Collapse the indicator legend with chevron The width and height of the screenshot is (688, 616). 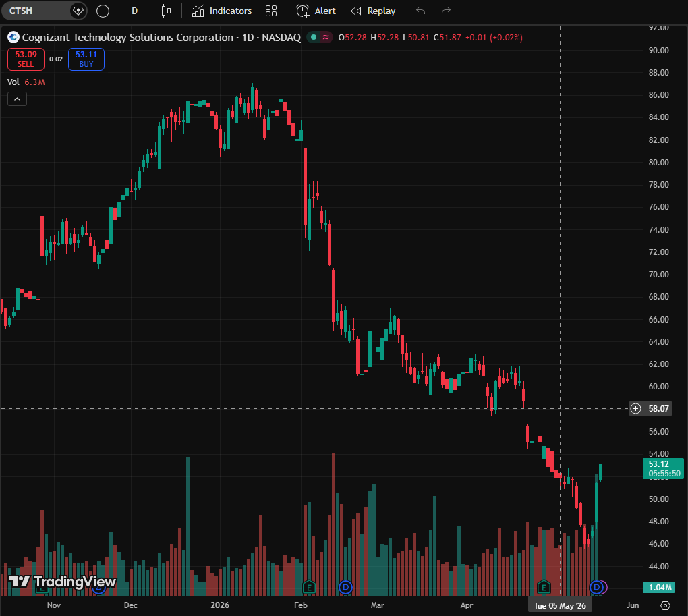pyautogui.click(x=17, y=99)
